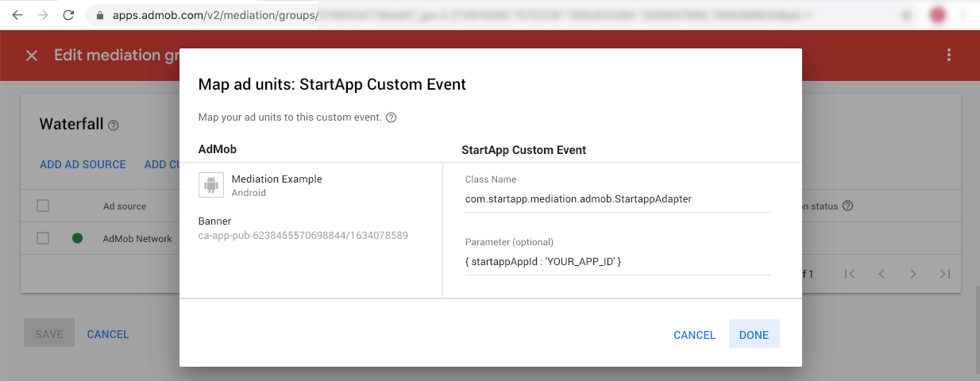This screenshot has width=980, height=381.
Task: Click the Class Name input field
Action: (618, 199)
